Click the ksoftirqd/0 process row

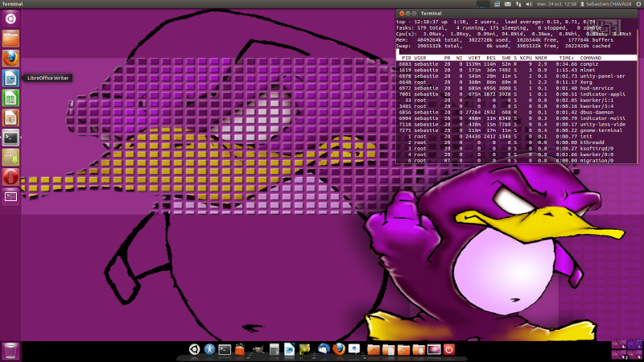[x=517, y=149]
